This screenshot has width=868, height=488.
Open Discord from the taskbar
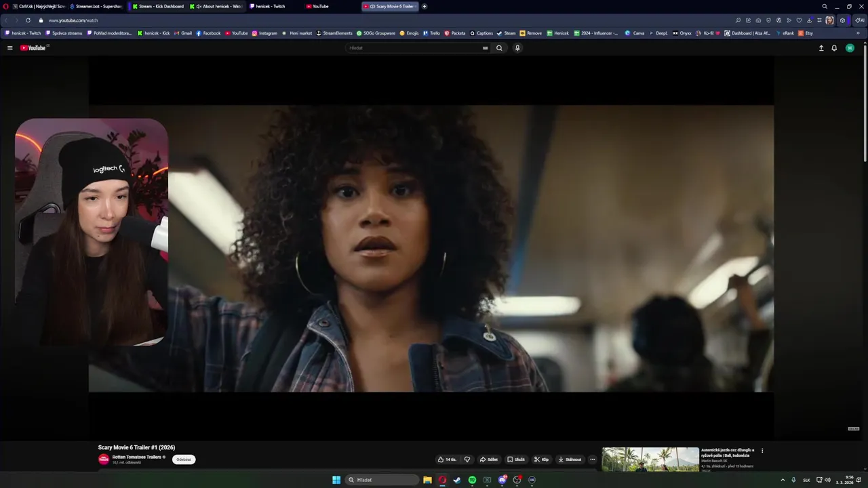pos(502,480)
